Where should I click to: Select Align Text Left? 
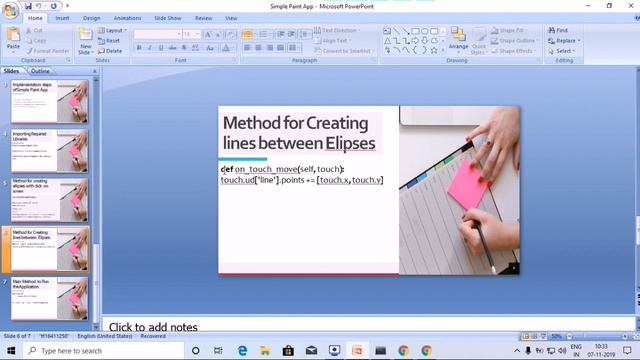click(247, 48)
